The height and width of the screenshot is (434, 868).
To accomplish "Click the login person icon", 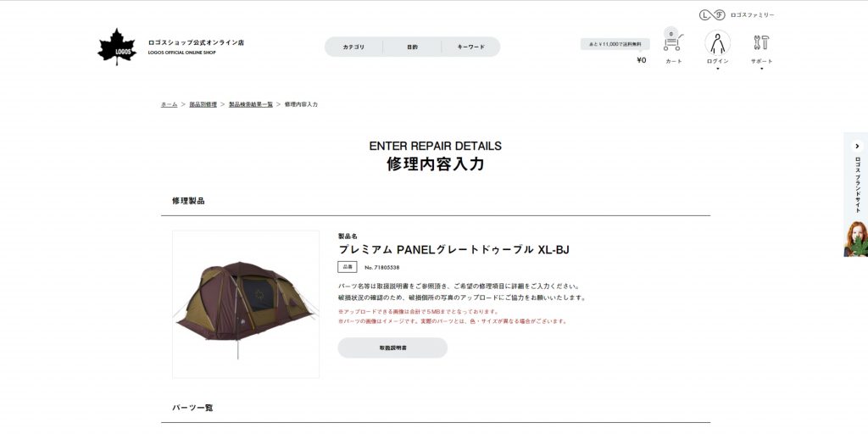I will [717, 42].
